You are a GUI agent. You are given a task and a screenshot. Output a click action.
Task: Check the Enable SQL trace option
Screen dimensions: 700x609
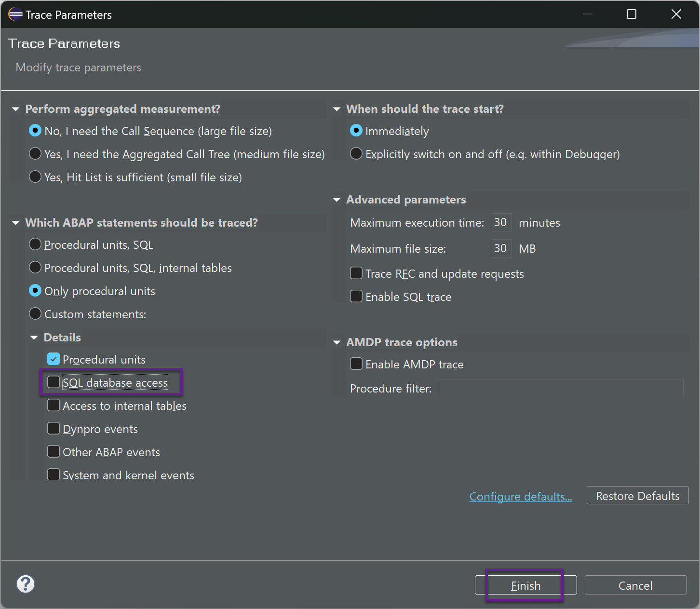point(356,297)
